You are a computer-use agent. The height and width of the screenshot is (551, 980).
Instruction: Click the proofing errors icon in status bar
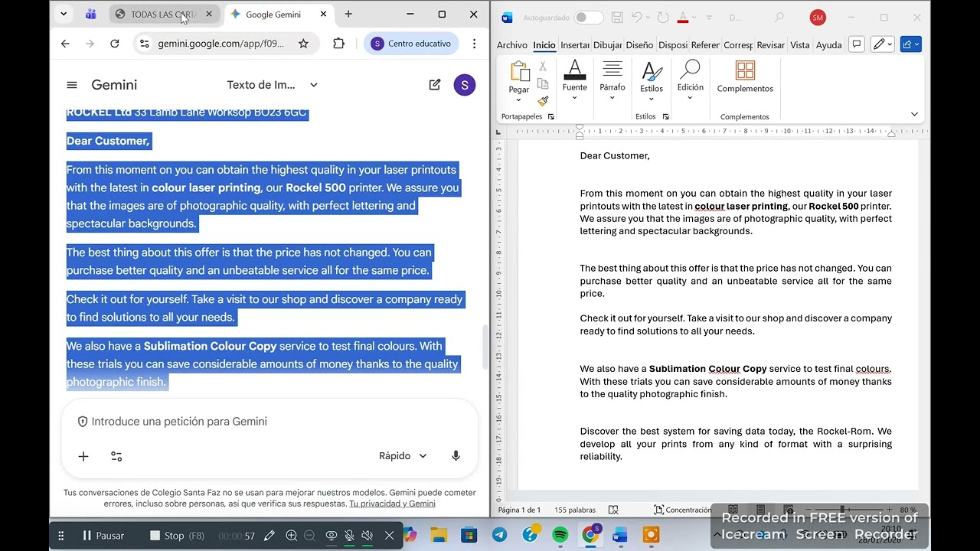point(613,510)
